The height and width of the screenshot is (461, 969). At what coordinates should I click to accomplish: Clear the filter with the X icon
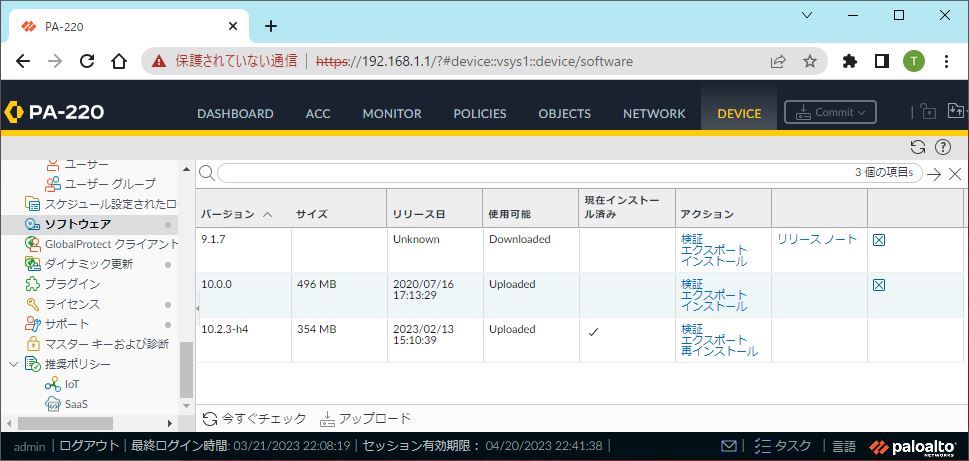[x=955, y=174]
